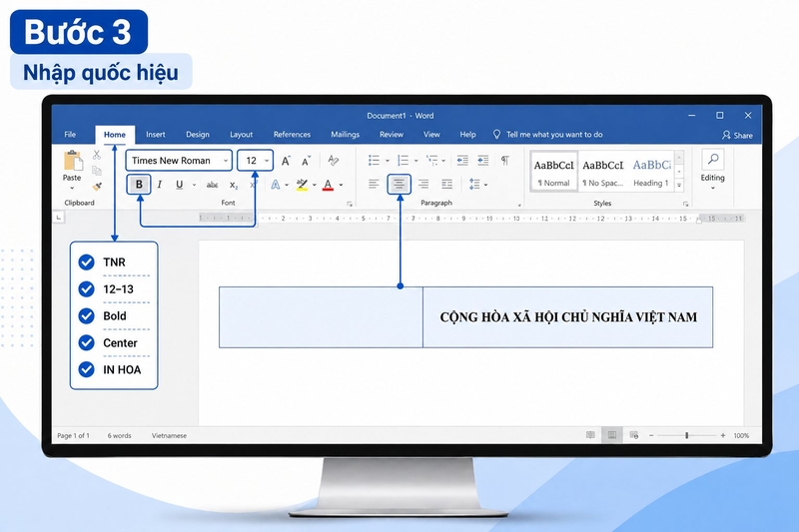The height and width of the screenshot is (532, 799).
Task: Switch to Print Layout view
Action: (612, 435)
